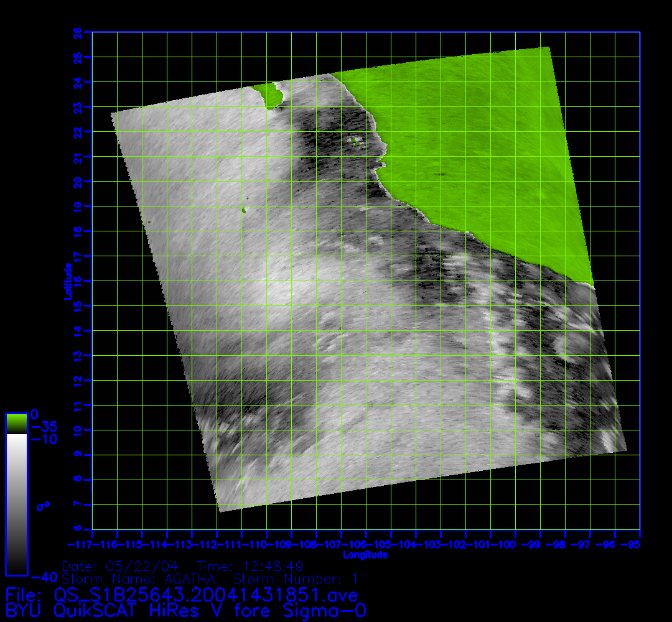Click the -10 color bar label
The height and width of the screenshot is (622, 672).
click(x=44, y=440)
